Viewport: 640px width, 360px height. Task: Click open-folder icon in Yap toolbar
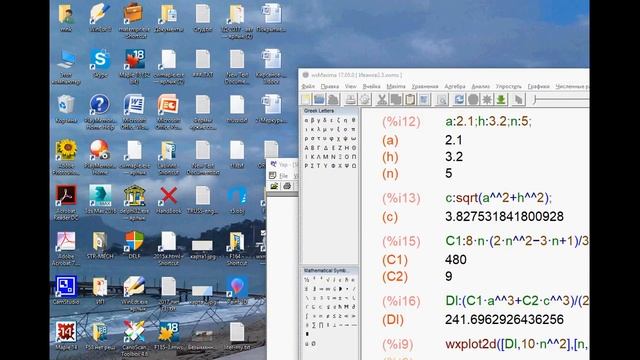[274, 186]
